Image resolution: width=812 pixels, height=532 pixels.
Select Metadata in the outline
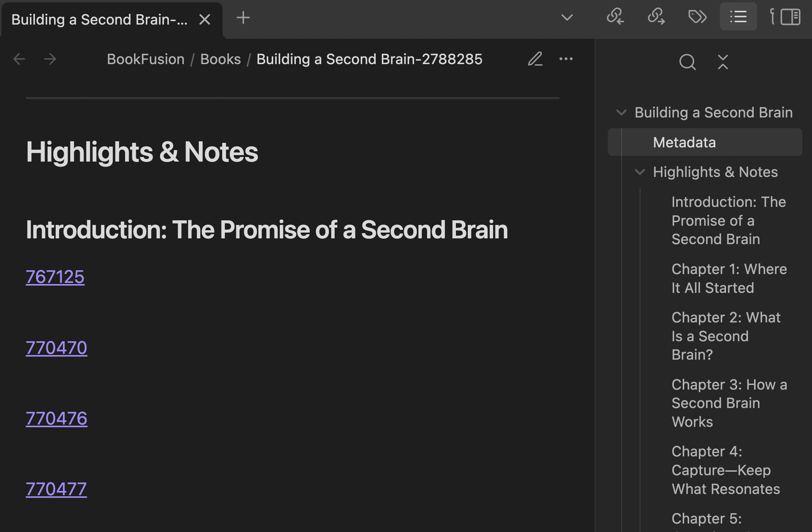pyautogui.click(x=705, y=142)
